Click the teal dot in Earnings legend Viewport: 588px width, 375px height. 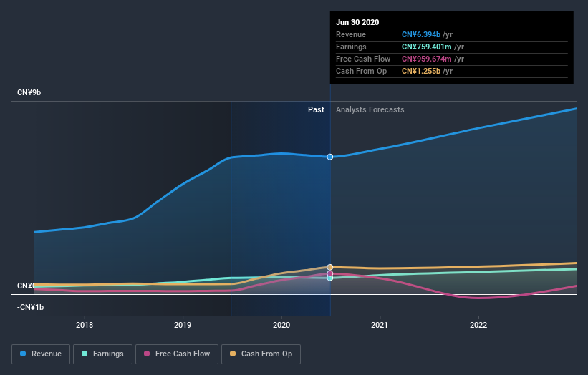[85, 354]
